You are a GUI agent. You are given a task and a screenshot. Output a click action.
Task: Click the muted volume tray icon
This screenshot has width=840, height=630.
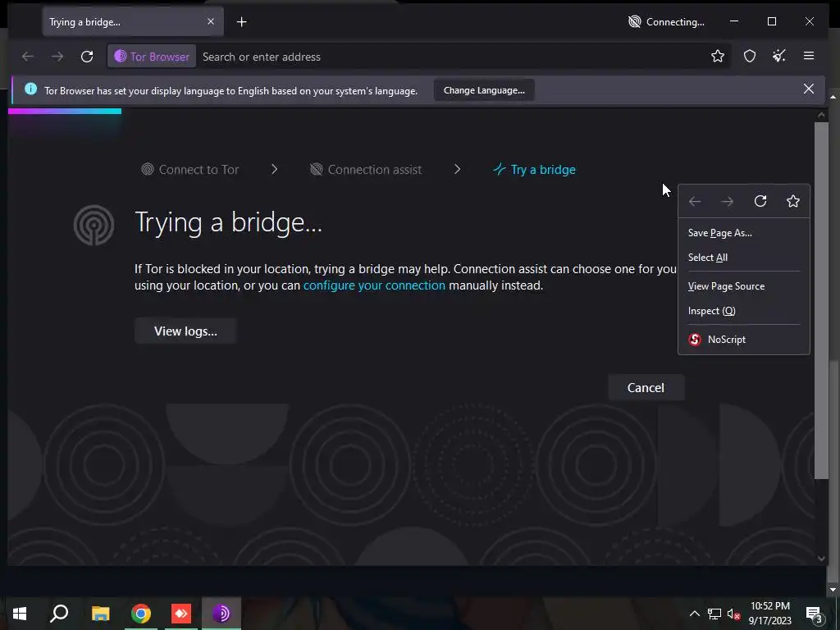pyautogui.click(x=734, y=614)
